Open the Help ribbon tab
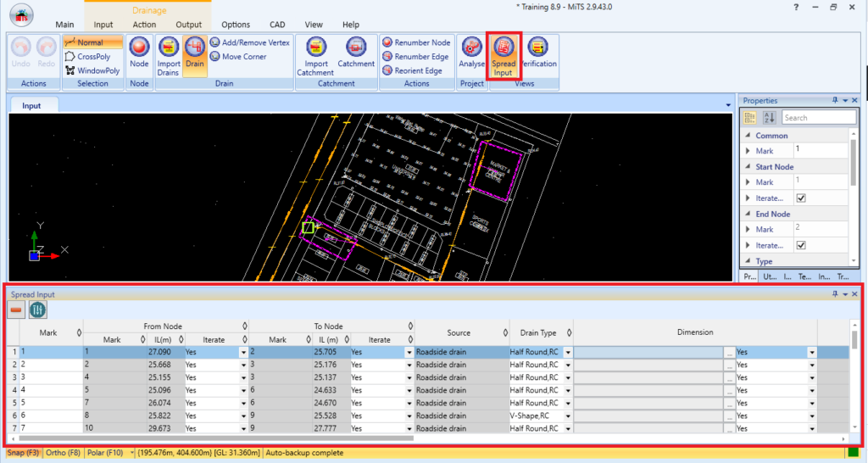 pyautogui.click(x=350, y=25)
